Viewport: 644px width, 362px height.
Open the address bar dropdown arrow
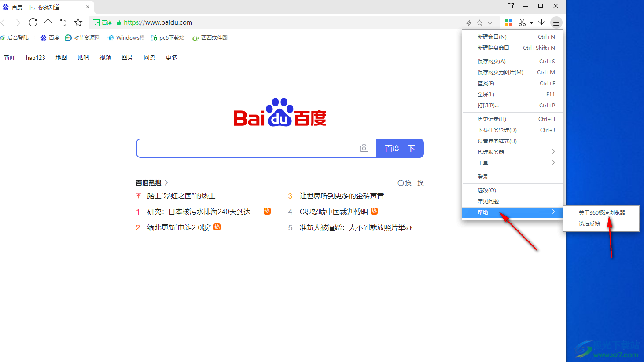tap(490, 23)
